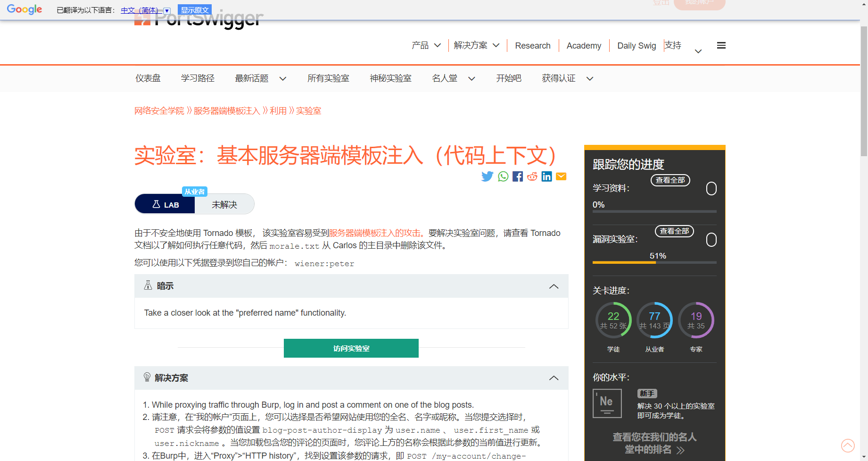
Task: Toggle the 学习资料 progress switch
Action: point(711,189)
